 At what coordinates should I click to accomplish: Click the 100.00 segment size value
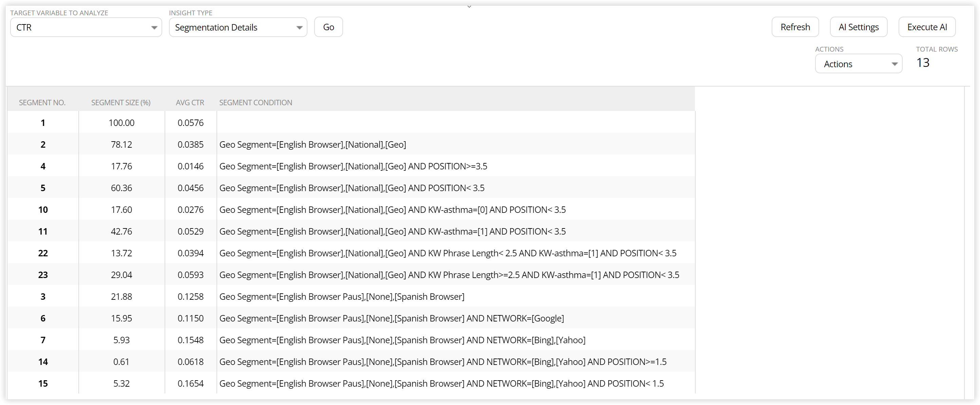coord(121,123)
